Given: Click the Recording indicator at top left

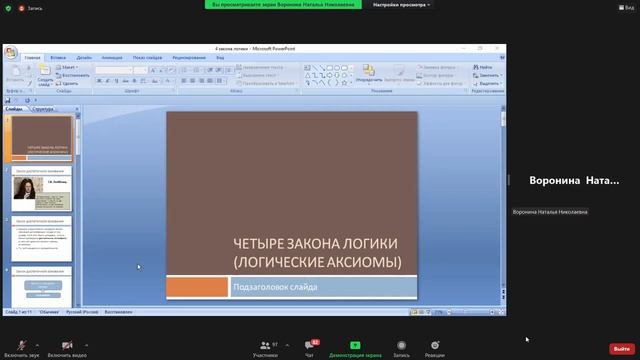Looking at the screenshot, I should click(x=31, y=8).
